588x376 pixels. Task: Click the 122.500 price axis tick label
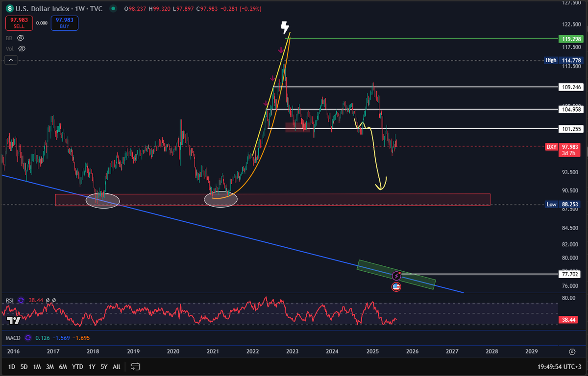pyautogui.click(x=571, y=24)
